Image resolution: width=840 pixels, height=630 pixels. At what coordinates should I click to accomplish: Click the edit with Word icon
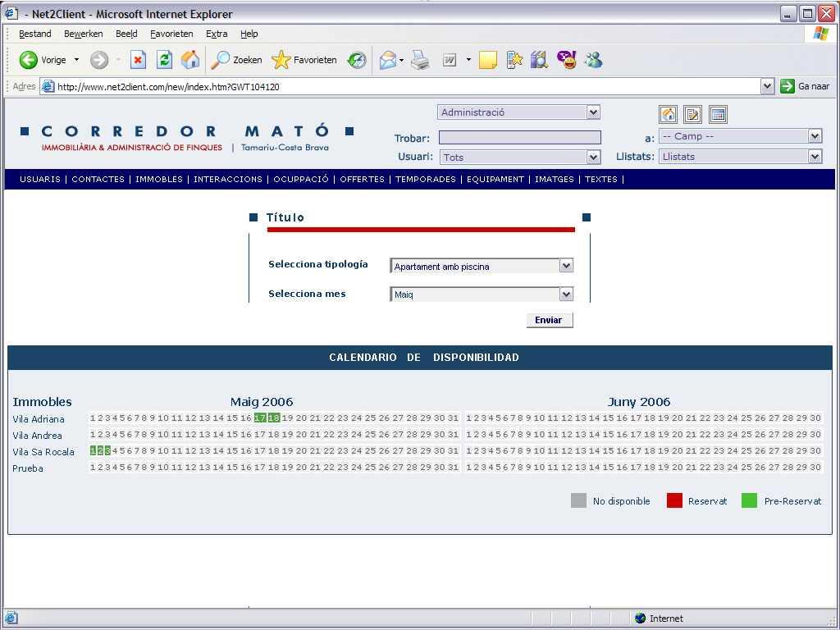coord(450,60)
